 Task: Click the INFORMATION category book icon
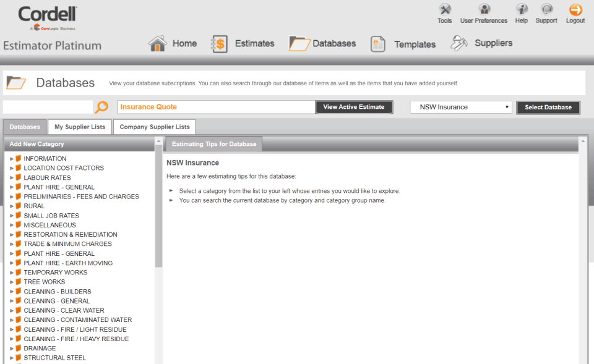(18, 158)
